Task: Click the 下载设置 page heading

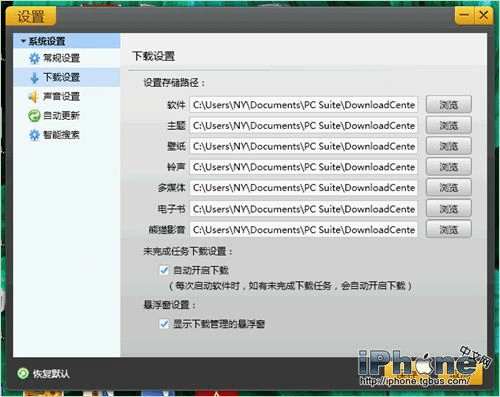Action: pyautogui.click(x=154, y=56)
